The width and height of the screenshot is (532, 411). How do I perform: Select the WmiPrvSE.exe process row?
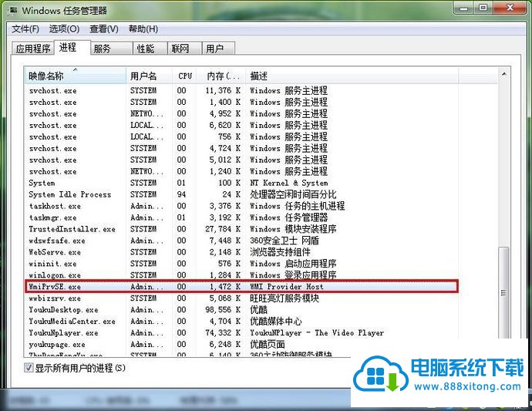tap(241, 287)
